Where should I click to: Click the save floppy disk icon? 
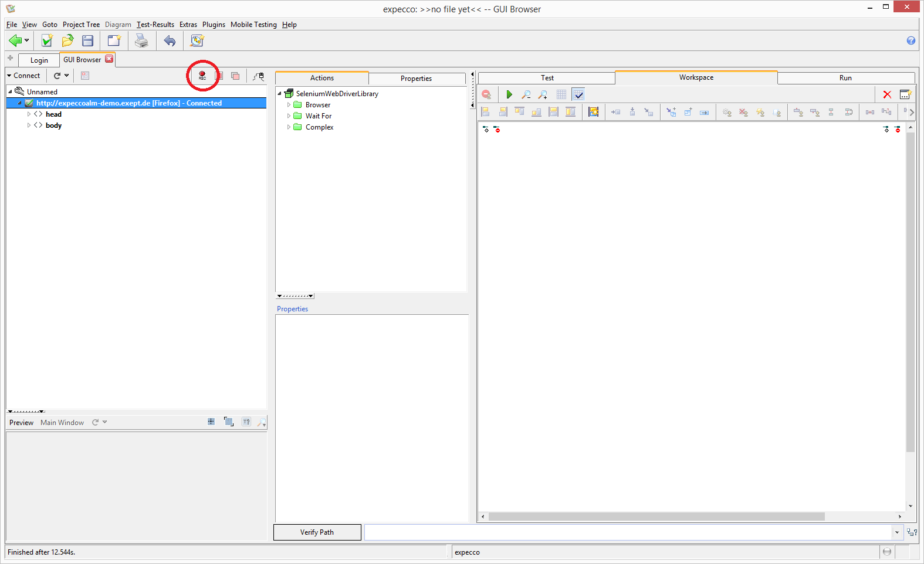[x=88, y=40]
